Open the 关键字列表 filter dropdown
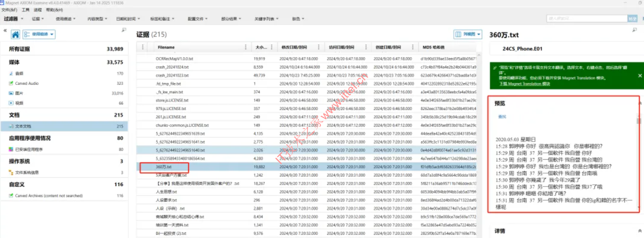Screen dimensions: 644x238 266,19
